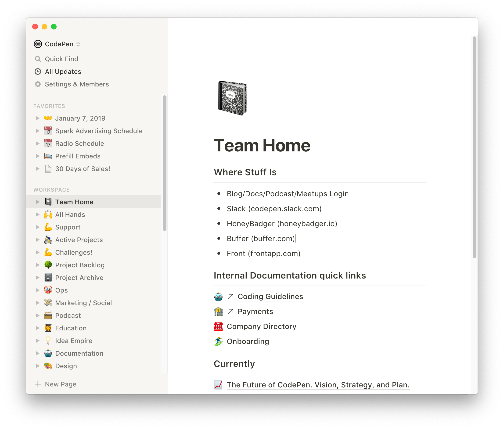Click the plus icon next to New Page
Viewport: 504px width, 429px height.
click(38, 384)
